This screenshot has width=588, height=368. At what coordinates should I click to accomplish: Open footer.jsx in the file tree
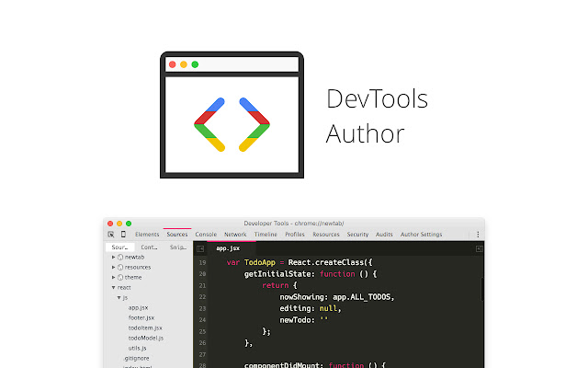point(141,317)
